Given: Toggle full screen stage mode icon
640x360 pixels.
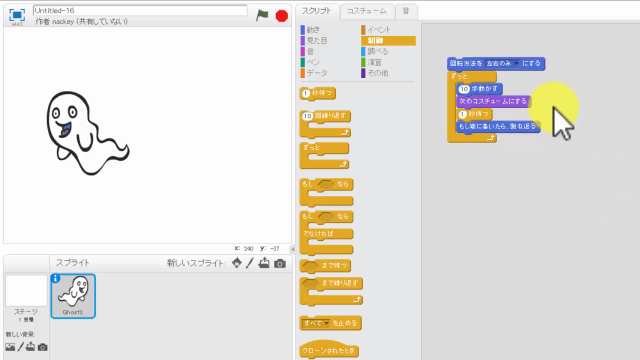Looking at the screenshot, I should (17, 15).
